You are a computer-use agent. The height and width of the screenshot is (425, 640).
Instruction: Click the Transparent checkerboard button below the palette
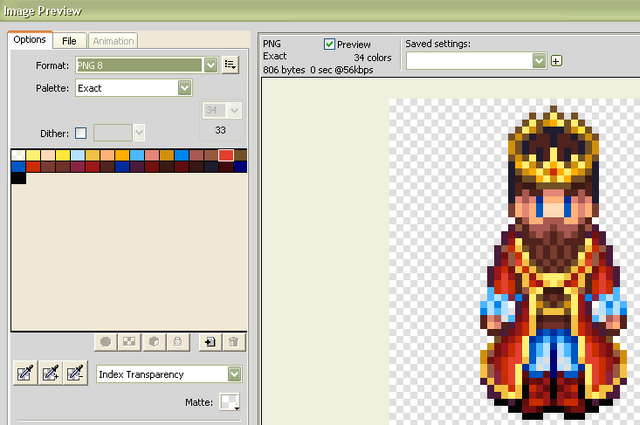(x=129, y=342)
